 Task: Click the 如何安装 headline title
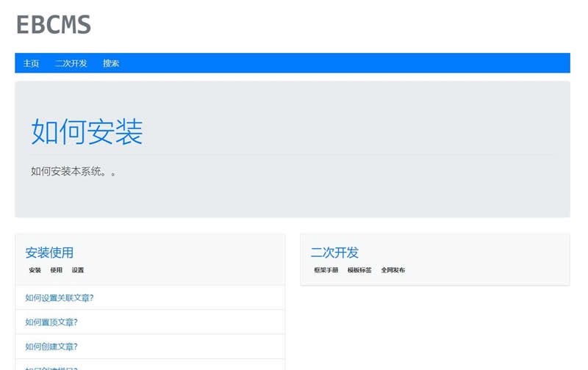point(87,131)
